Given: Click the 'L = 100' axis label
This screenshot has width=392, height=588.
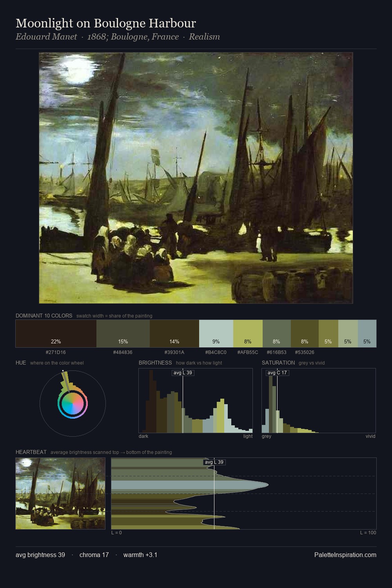Looking at the screenshot, I should click(x=368, y=533).
